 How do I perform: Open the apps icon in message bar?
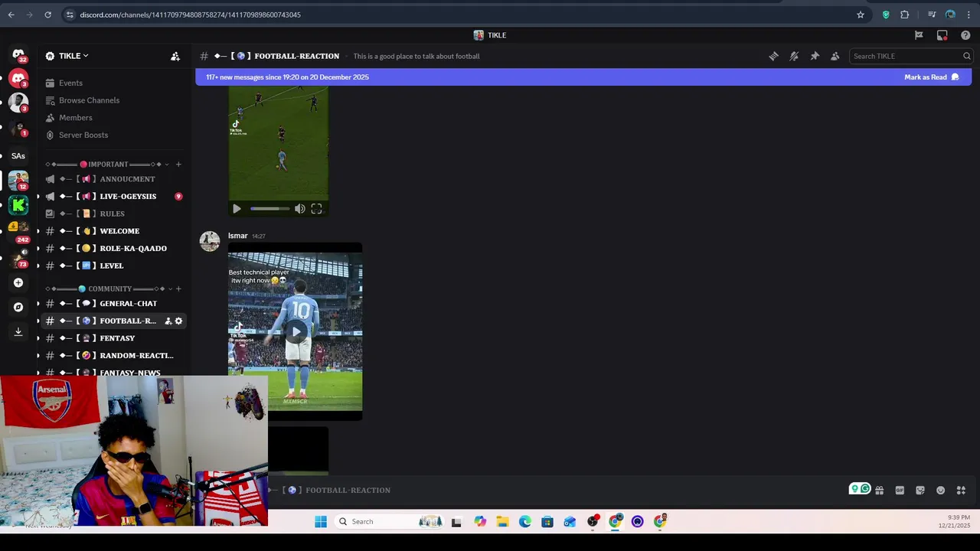(961, 490)
